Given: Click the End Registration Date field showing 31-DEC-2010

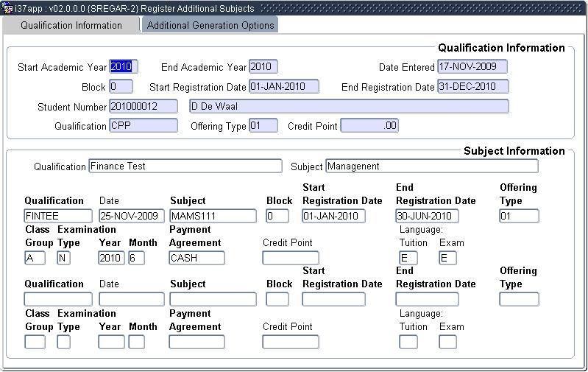Looking at the screenshot, I should [x=472, y=87].
